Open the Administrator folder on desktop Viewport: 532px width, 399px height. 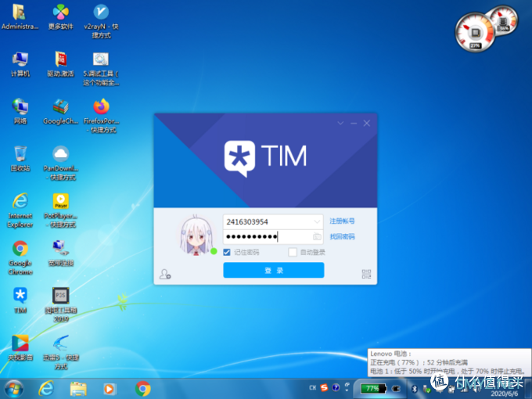tap(20, 17)
